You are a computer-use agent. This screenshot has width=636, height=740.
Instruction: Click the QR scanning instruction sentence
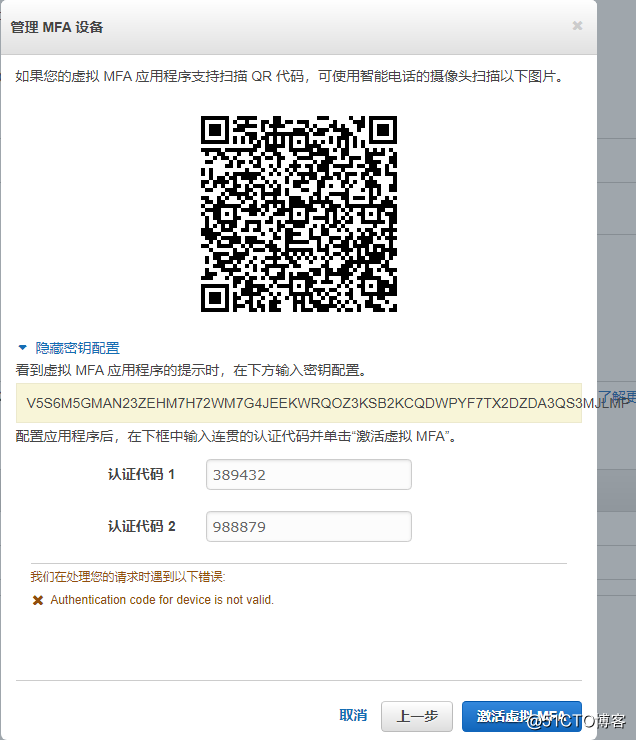tap(290, 76)
